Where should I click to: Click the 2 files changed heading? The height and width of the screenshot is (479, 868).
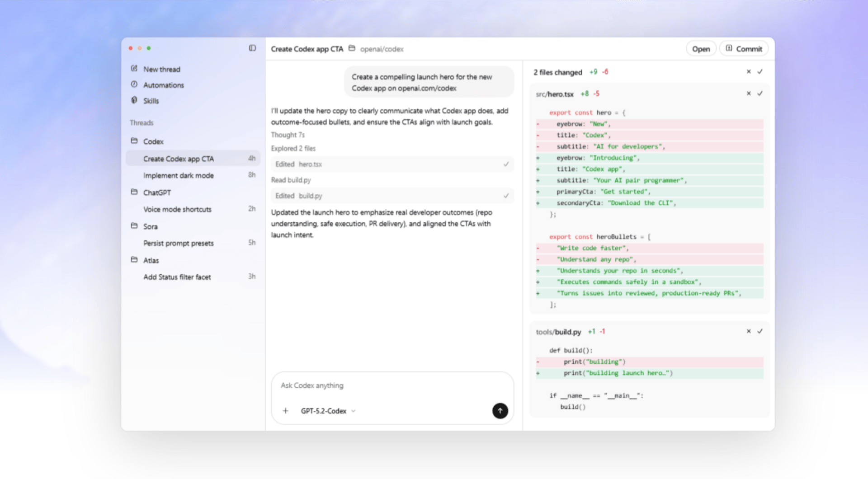(558, 72)
